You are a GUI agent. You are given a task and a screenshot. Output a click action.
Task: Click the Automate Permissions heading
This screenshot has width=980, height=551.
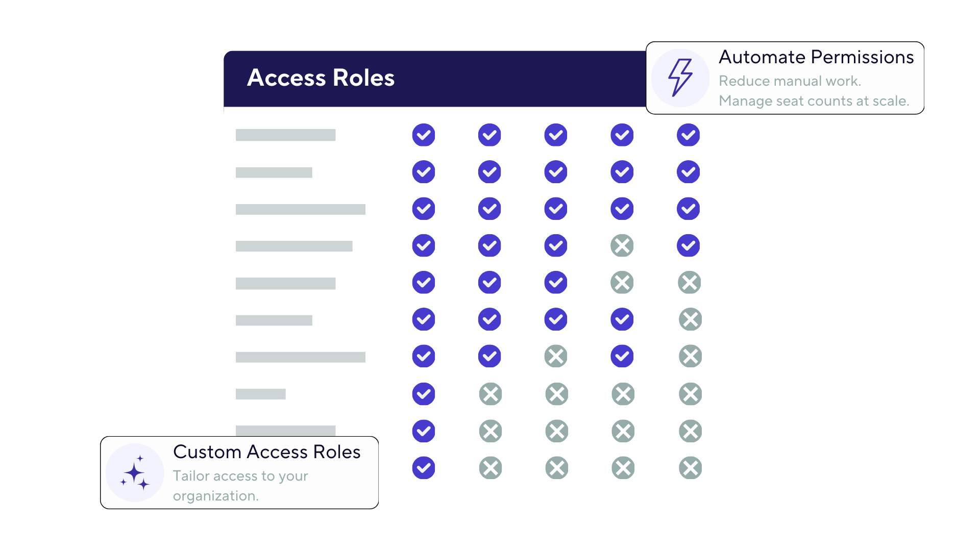click(x=816, y=57)
